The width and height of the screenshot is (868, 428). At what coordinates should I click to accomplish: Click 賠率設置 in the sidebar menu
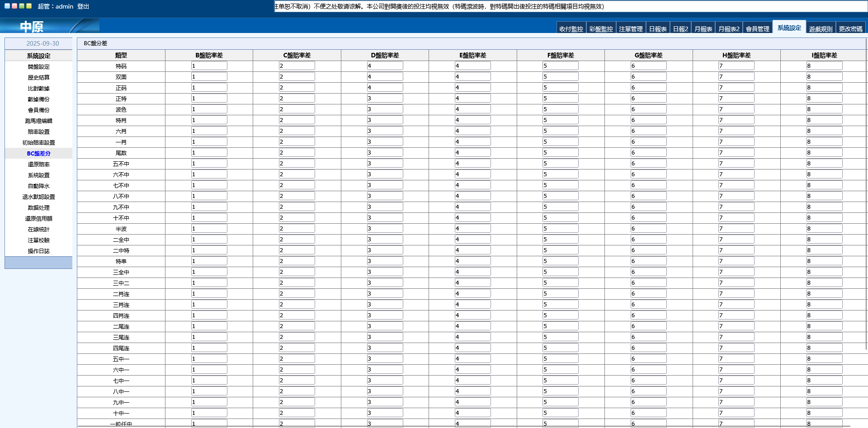coord(39,132)
